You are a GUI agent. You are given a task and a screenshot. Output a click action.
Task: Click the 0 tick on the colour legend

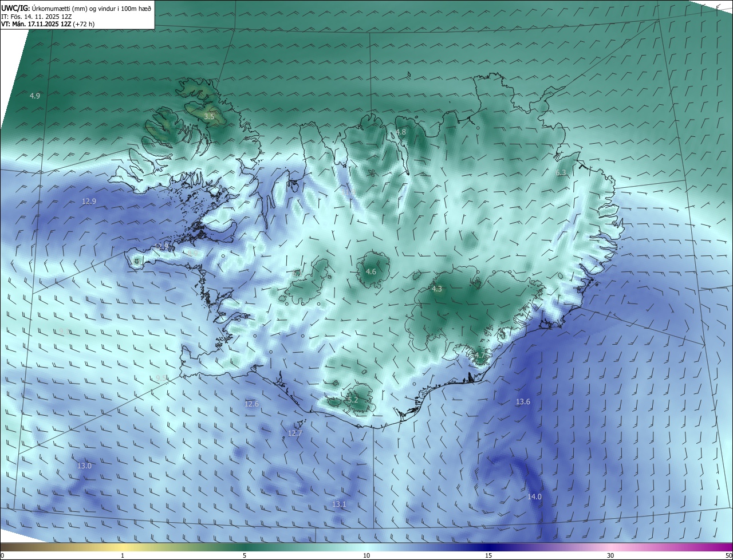point(2,555)
